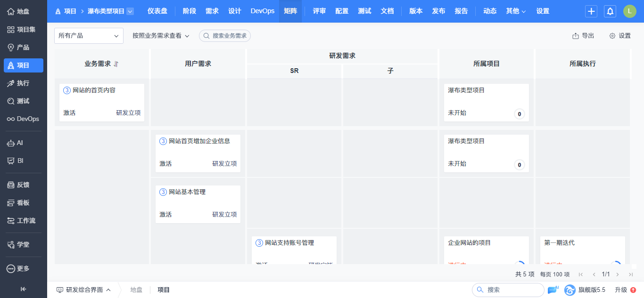Open 更多 in the sidebar
Viewport: 644px width, 298px height.
[x=24, y=268]
